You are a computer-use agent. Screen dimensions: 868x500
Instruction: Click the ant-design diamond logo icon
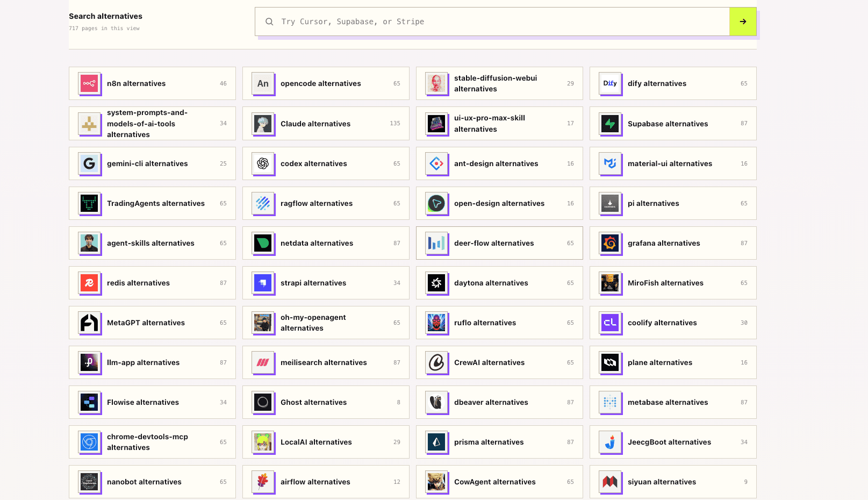click(x=436, y=163)
